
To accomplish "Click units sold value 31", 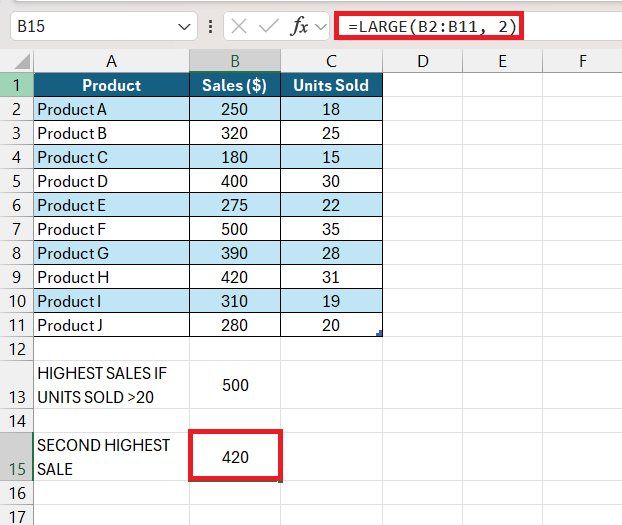I will 331,277.
